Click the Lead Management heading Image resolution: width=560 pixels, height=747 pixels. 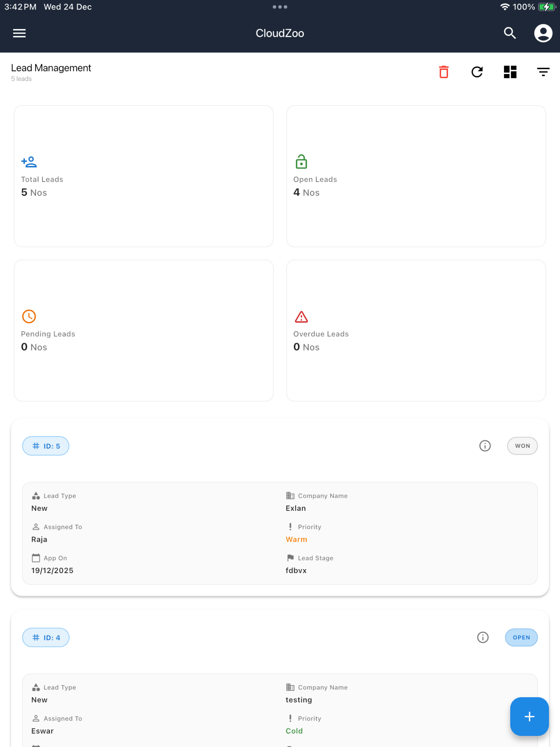51,68
